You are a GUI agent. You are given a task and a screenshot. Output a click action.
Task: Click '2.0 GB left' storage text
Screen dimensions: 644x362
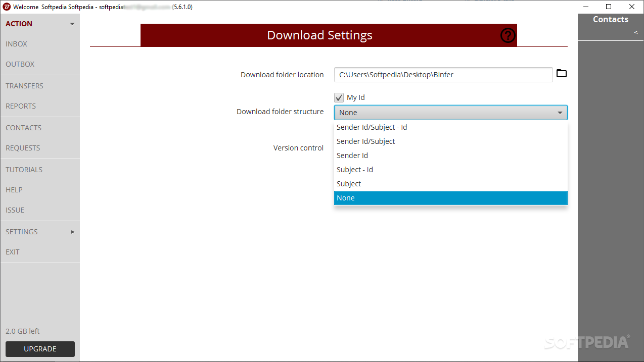(22, 331)
